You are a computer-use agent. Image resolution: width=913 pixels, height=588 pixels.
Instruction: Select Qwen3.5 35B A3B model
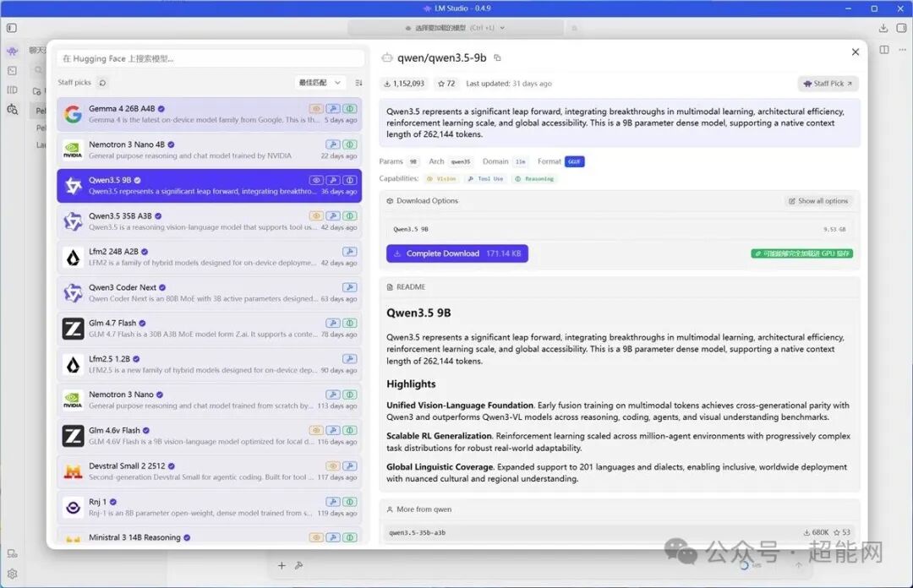tap(210, 221)
